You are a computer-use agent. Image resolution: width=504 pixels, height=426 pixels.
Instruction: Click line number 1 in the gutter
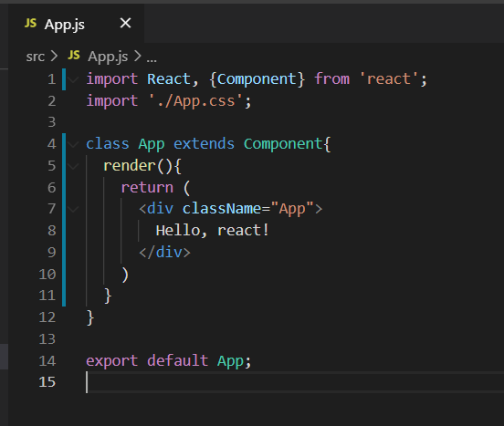pos(52,79)
